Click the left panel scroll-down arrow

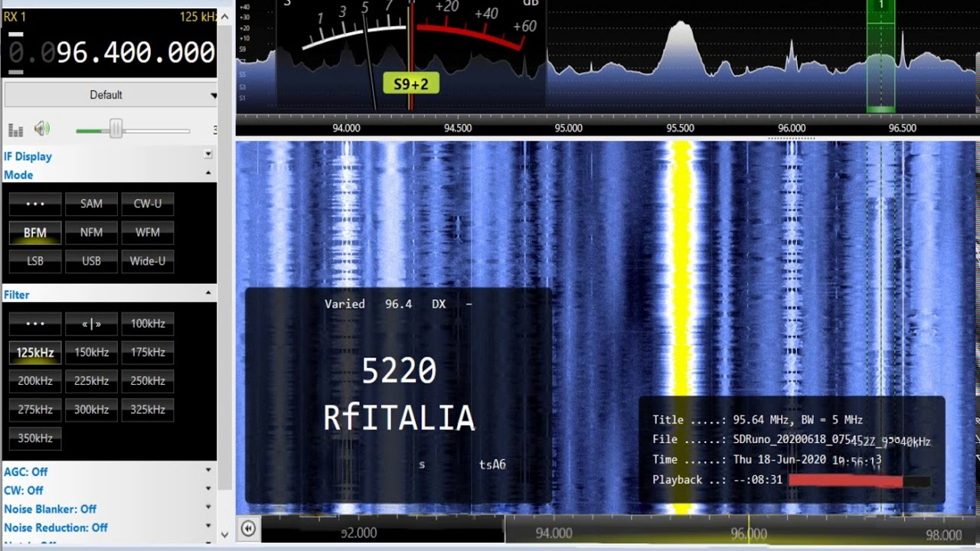(225, 534)
